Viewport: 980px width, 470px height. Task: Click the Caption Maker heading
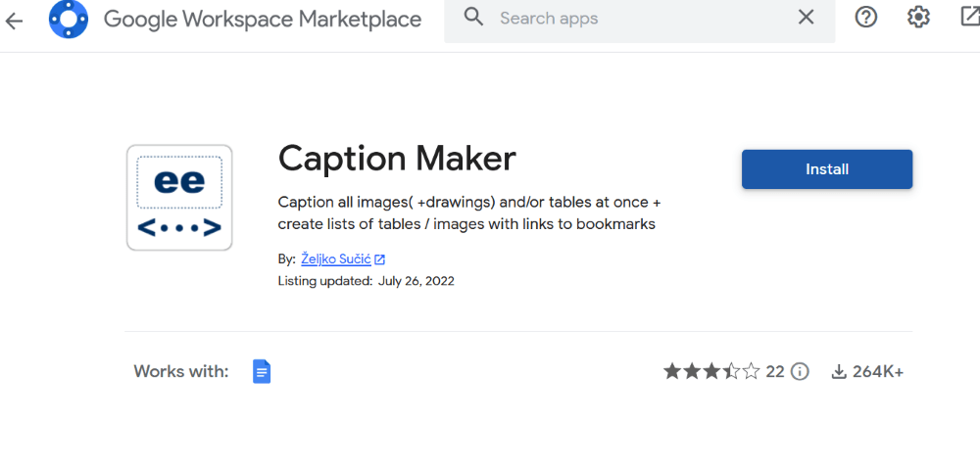pyautogui.click(x=397, y=158)
